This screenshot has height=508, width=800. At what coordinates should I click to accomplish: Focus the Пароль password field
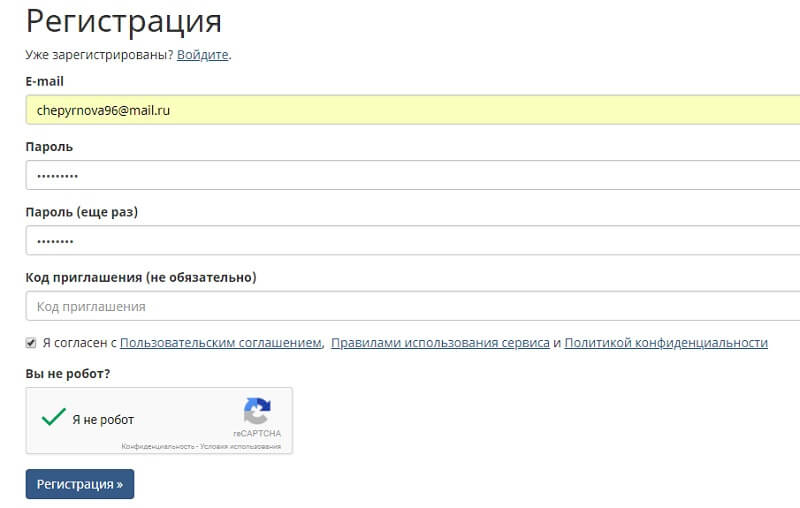click(x=413, y=175)
